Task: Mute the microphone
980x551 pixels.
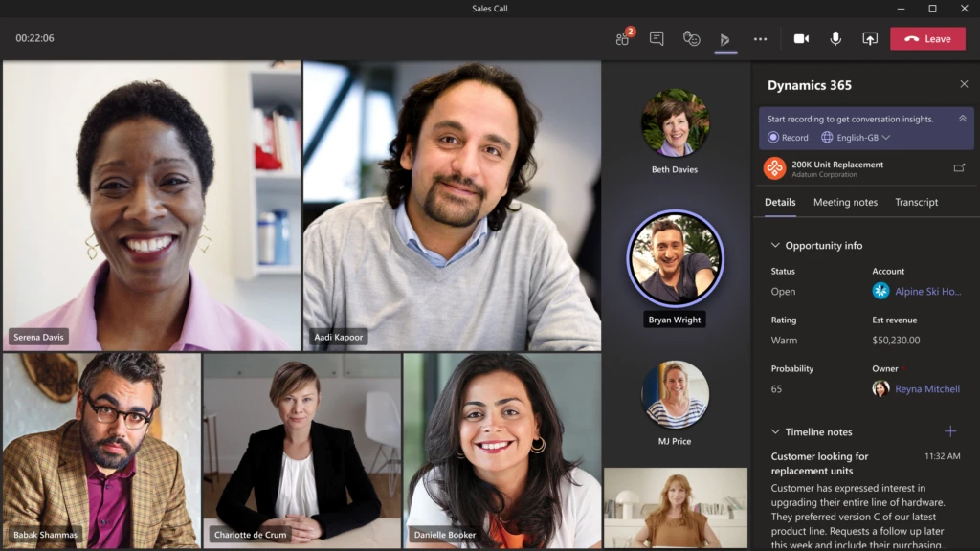Action: [x=835, y=38]
